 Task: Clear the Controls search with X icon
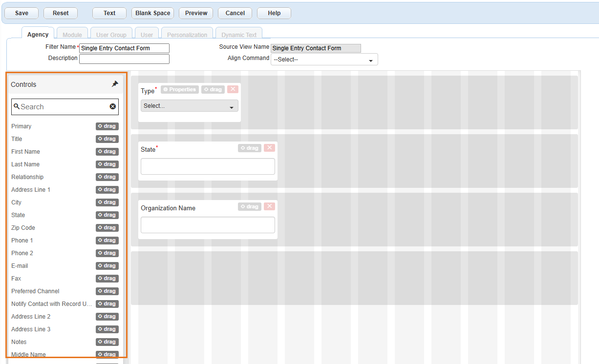113,106
